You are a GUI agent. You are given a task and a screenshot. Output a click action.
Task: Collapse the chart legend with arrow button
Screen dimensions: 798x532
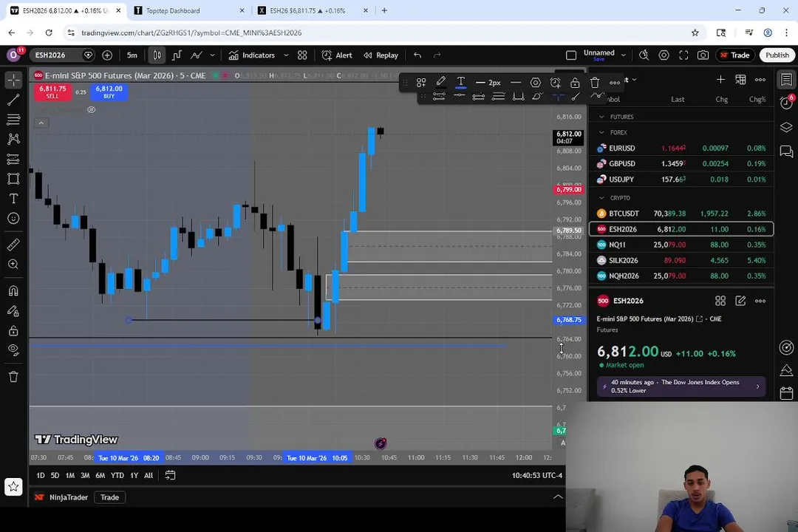coord(41,123)
